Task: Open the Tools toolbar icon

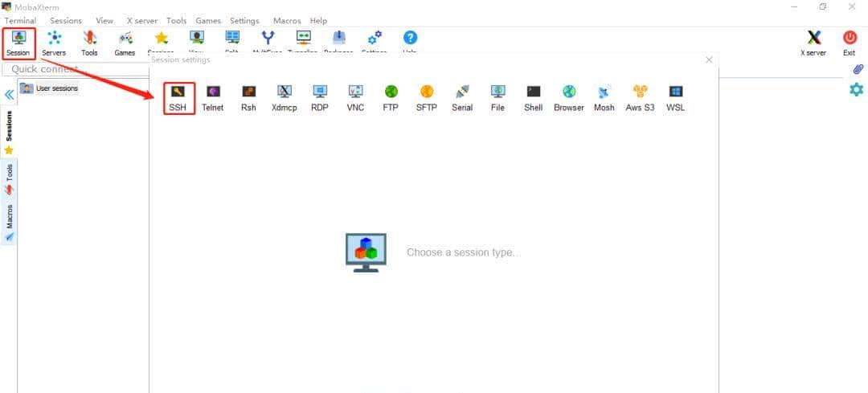Action: tap(89, 43)
